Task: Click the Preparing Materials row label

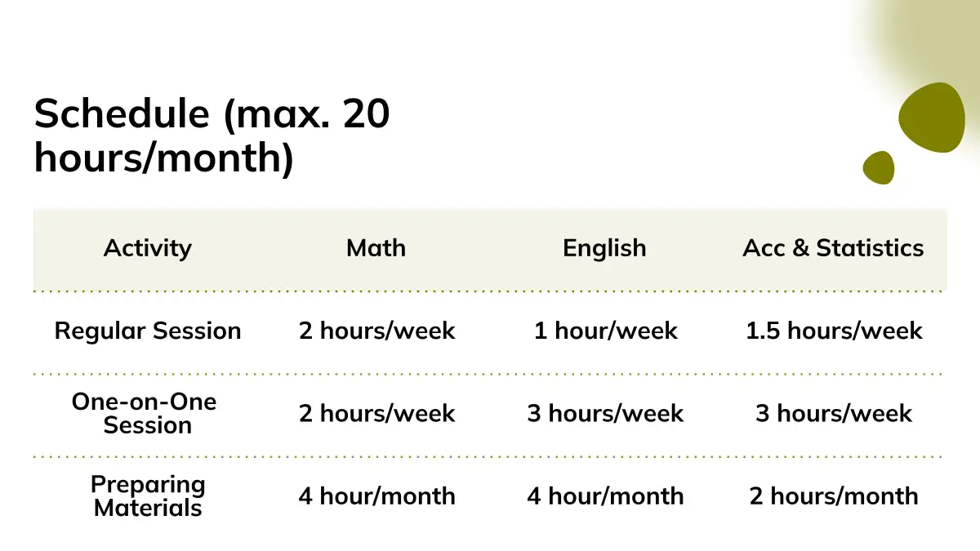Action: coord(148,495)
